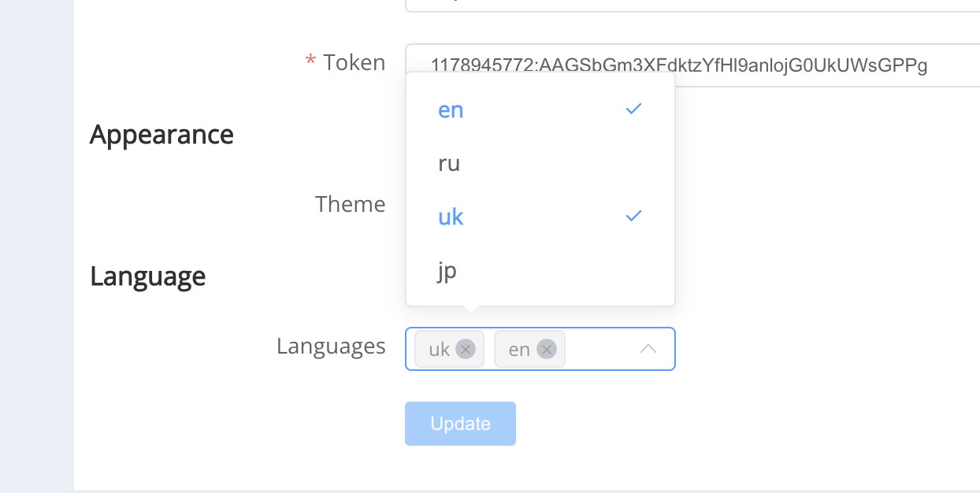Click the Languages field label
This screenshot has height=493, width=980.
point(331,347)
